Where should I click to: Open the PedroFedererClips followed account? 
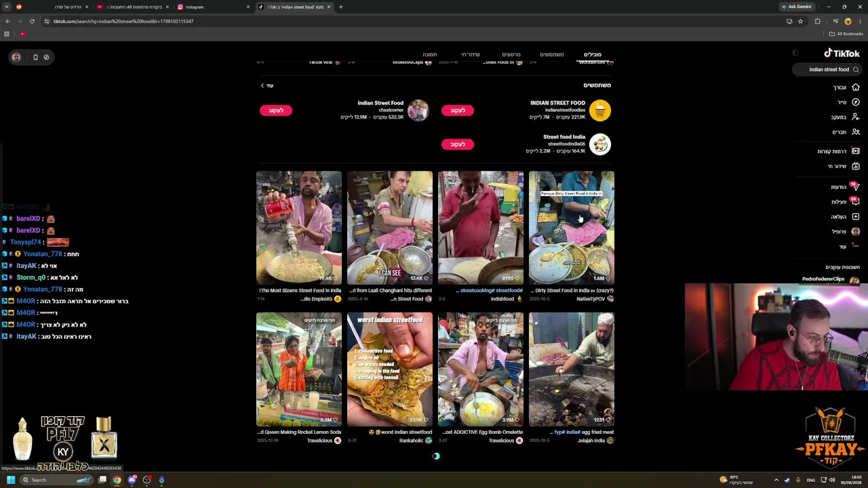click(x=830, y=279)
